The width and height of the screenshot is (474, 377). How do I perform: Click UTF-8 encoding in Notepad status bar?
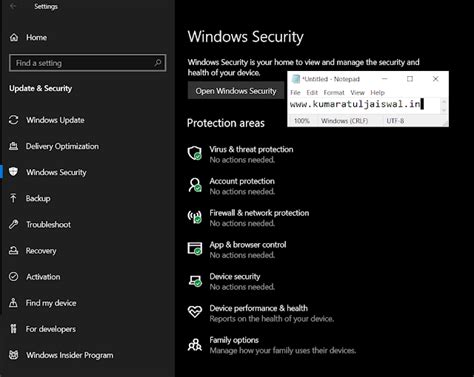click(x=395, y=121)
